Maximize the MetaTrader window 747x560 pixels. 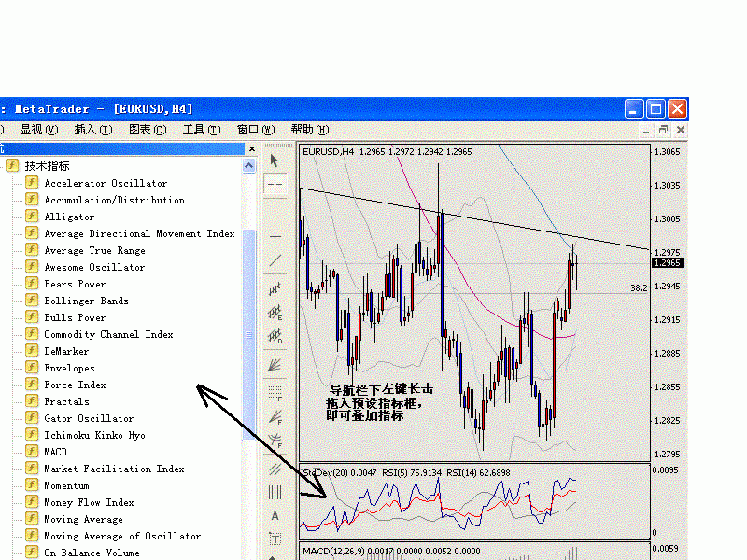pos(655,109)
